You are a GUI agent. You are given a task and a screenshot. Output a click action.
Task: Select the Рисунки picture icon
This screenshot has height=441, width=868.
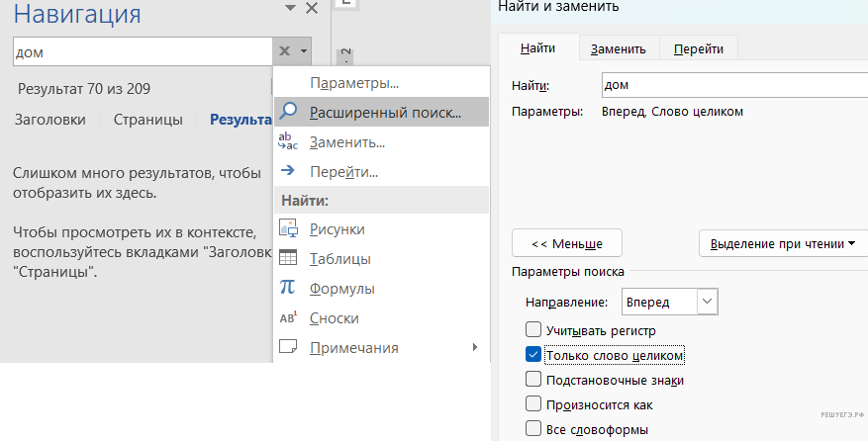pyautogui.click(x=288, y=229)
